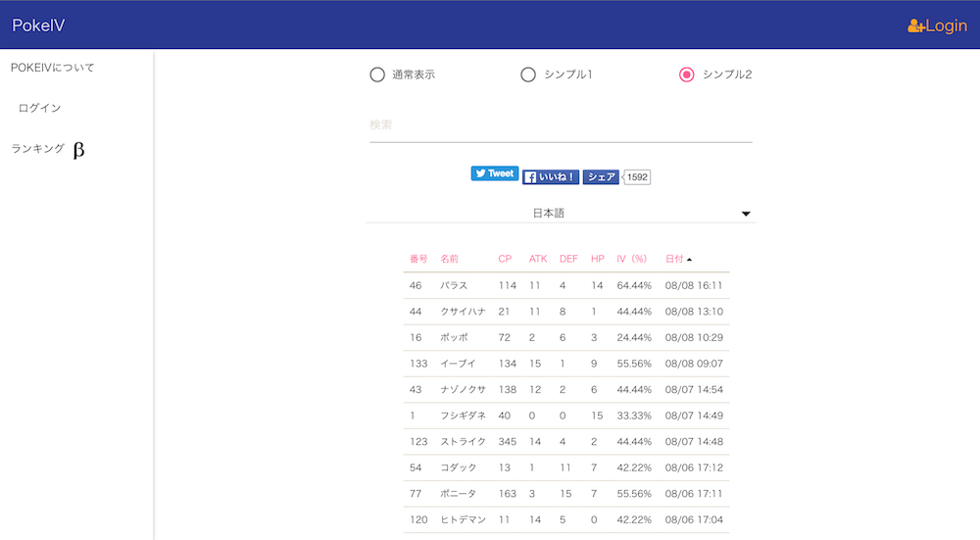Open ログイン in the sidebar

pyautogui.click(x=39, y=108)
